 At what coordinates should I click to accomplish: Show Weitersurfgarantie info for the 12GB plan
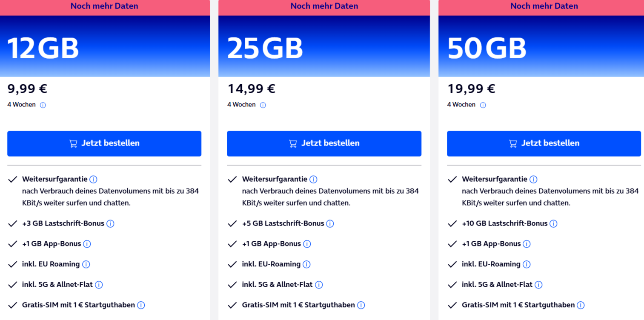click(x=94, y=180)
